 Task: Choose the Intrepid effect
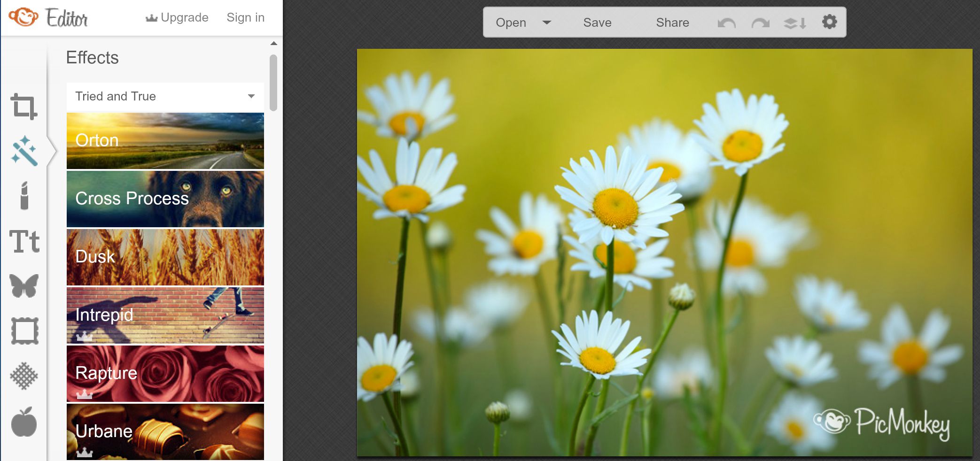tap(165, 315)
